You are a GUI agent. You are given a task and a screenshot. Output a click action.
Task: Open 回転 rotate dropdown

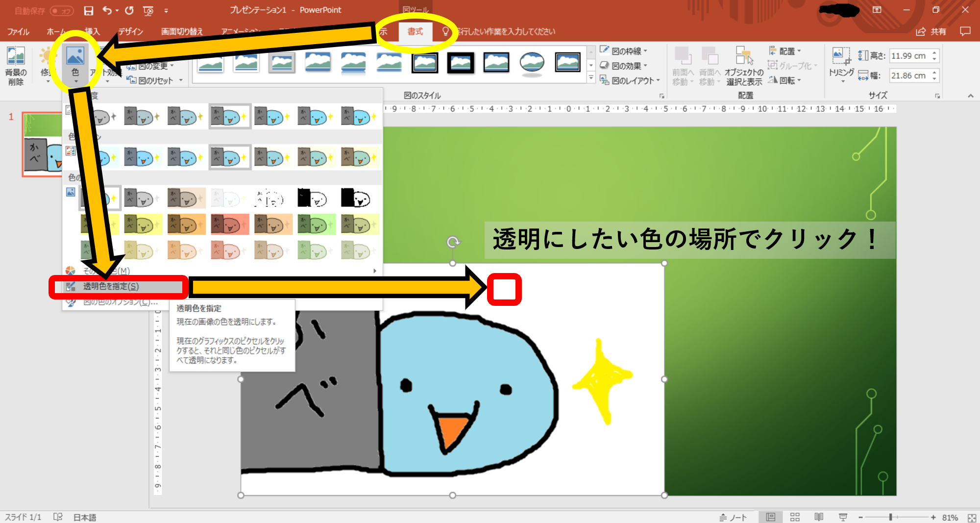coord(785,80)
